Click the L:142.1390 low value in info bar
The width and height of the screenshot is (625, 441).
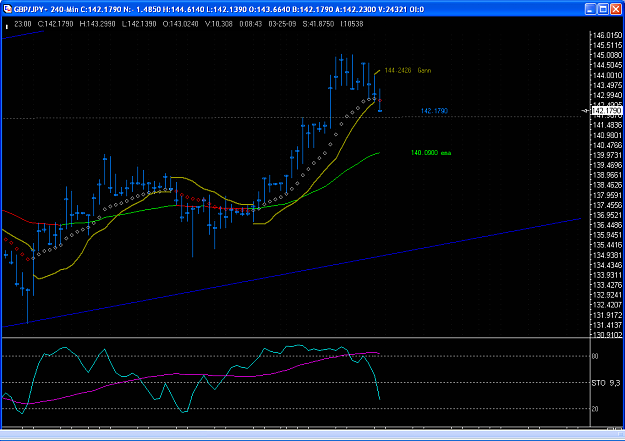[139, 24]
